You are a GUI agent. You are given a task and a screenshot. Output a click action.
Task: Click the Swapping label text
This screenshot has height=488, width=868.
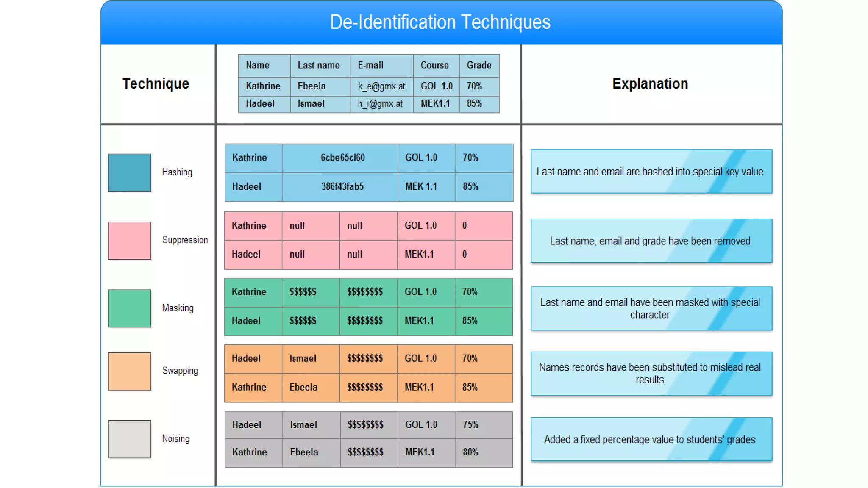click(x=180, y=371)
